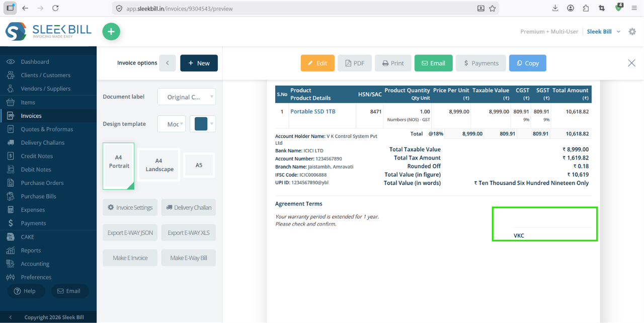
Task: Open browser extensions puzzle icon
Action: pos(586,8)
